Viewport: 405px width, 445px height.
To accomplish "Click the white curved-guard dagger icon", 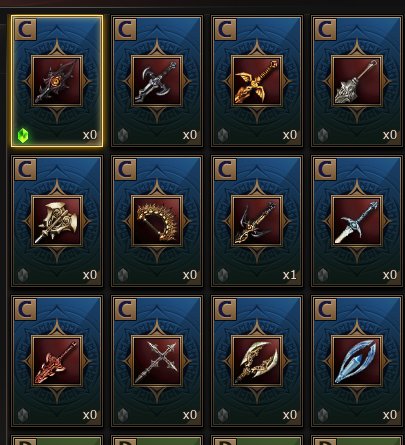I will (357, 221).
